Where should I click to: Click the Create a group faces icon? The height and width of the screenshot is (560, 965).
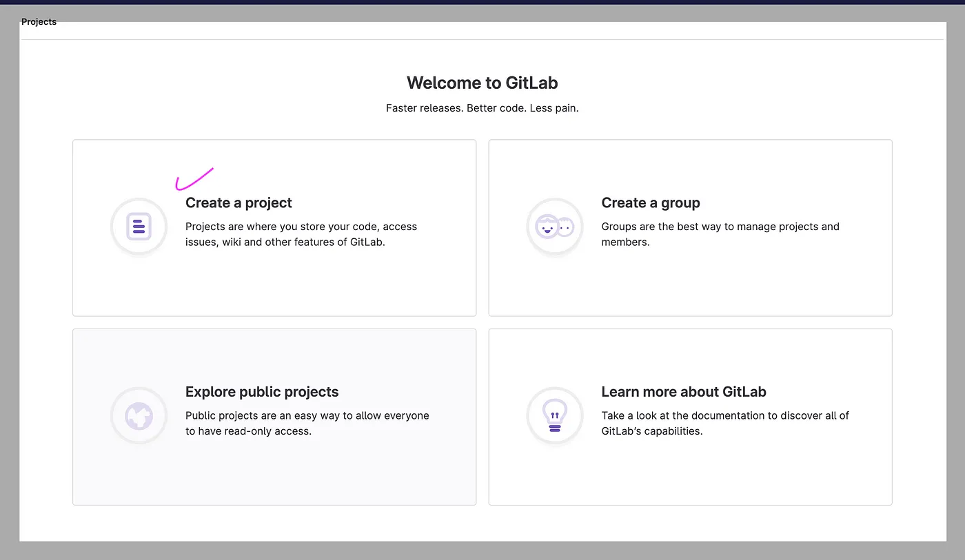coord(555,227)
